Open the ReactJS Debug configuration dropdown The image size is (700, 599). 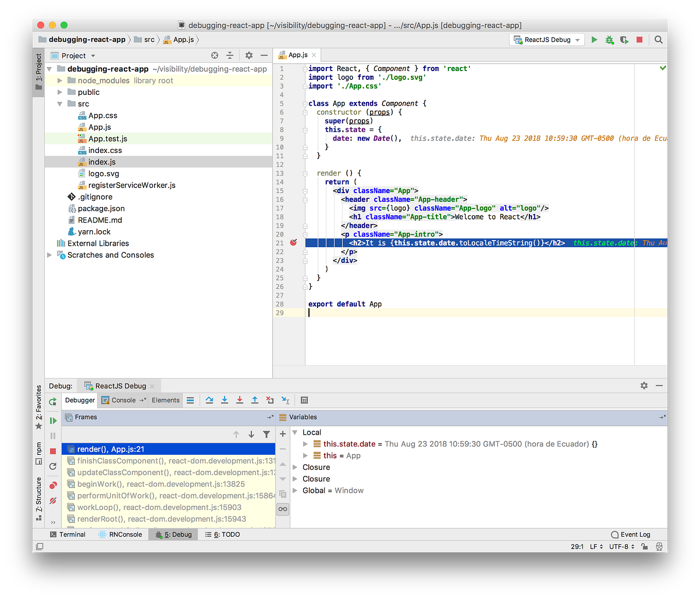pyautogui.click(x=546, y=40)
